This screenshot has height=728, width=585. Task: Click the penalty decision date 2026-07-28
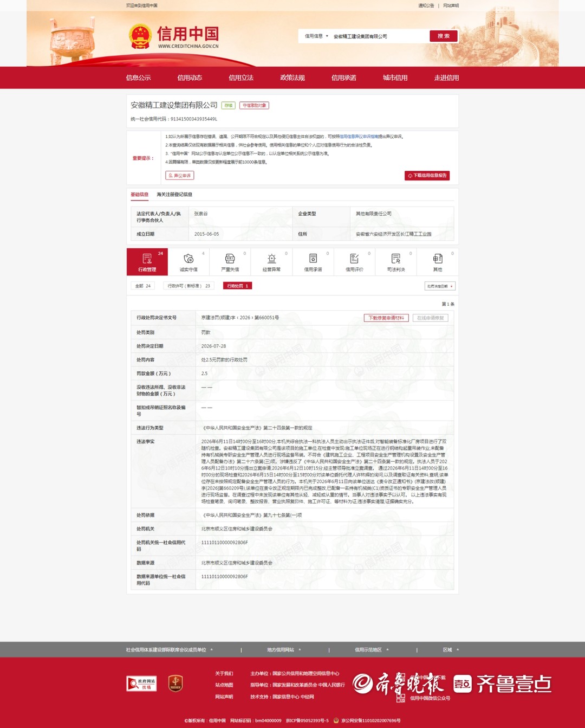[213, 346]
